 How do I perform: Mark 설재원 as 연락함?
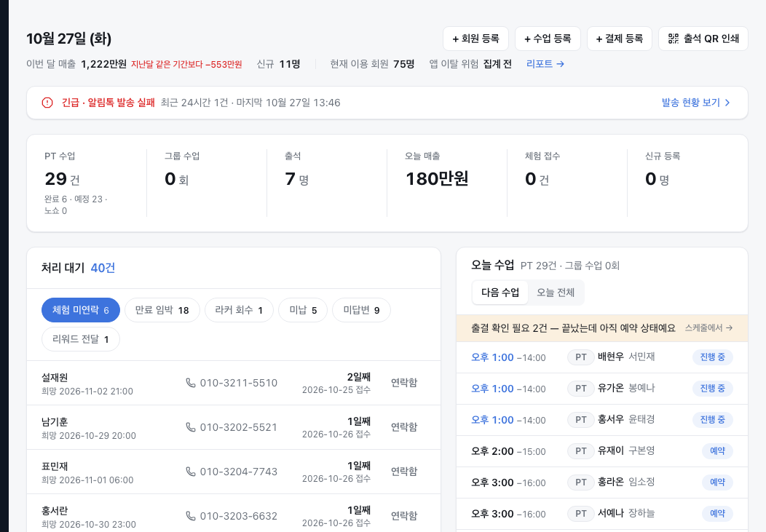404,383
